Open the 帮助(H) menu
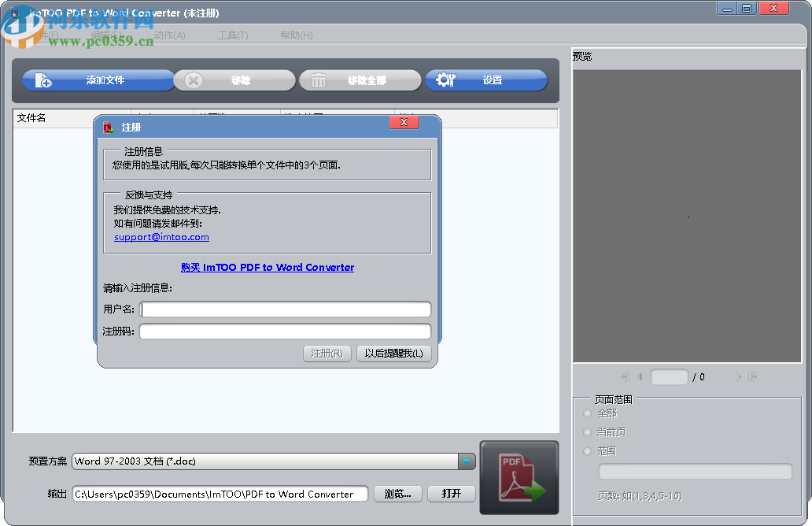Screen dimensions: 812x526 point(295,35)
